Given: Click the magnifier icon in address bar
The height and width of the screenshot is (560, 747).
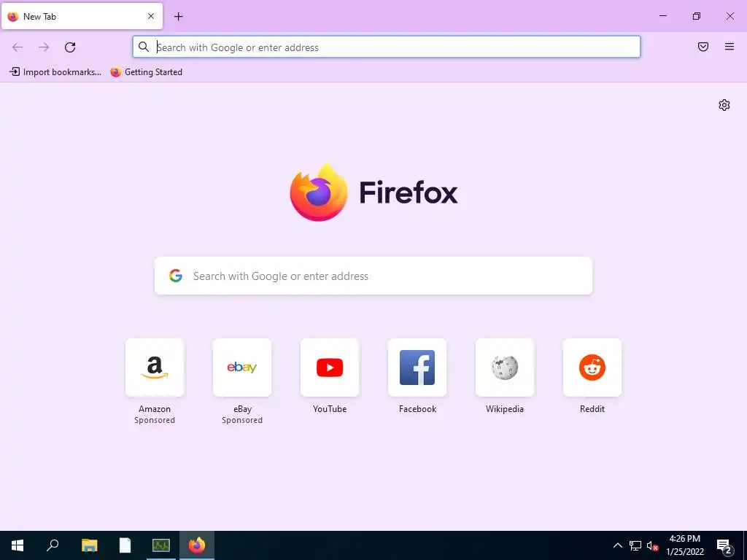Looking at the screenshot, I should coord(144,47).
